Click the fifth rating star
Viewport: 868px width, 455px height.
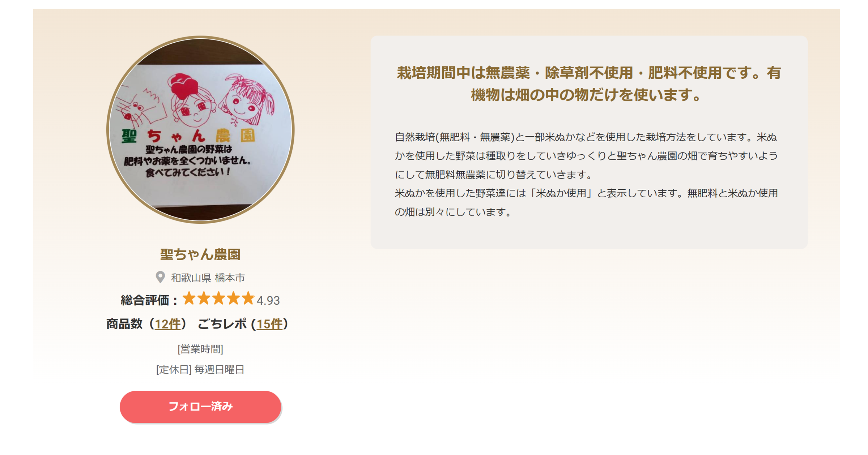point(248,299)
